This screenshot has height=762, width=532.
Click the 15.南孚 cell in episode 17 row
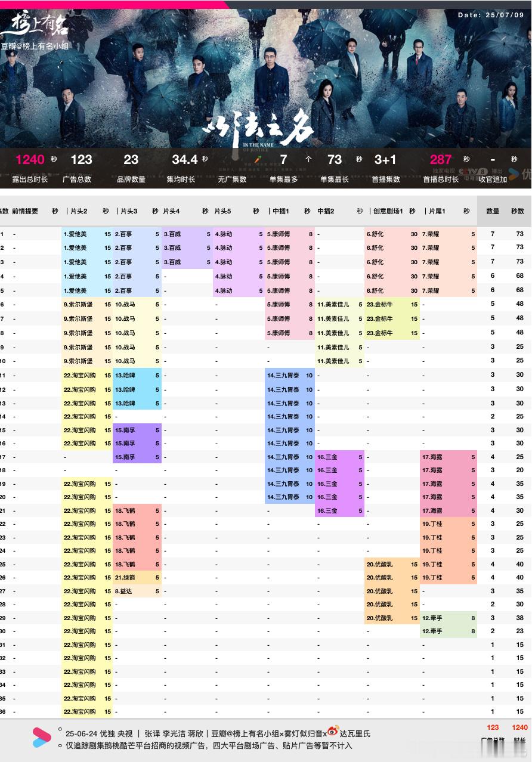[x=137, y=457]
